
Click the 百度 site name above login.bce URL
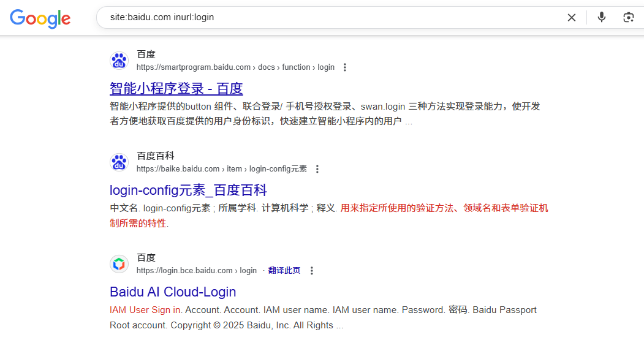146,258
